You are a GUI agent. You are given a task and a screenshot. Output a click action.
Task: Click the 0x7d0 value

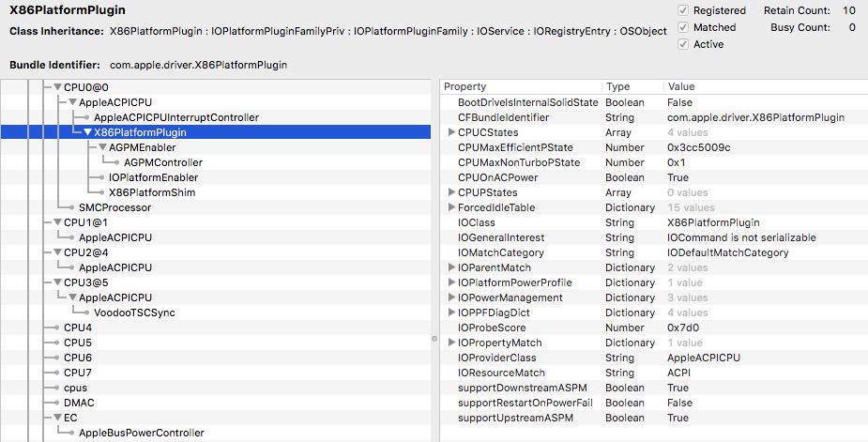click(683, 328)
